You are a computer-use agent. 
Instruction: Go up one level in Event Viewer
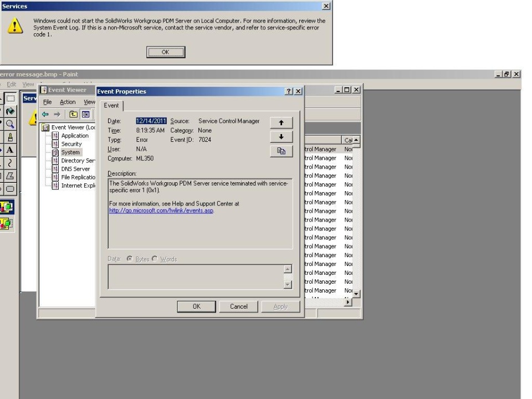(x=73, y=114)
